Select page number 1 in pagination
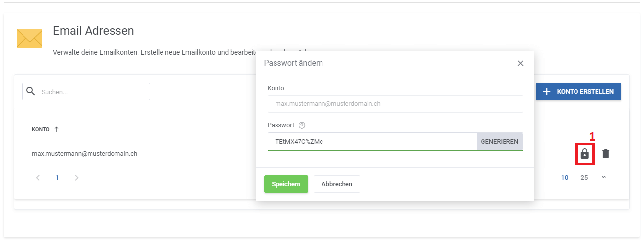This screenshot has height=240, width=644. pyautogui.click(x=57, y=178)
